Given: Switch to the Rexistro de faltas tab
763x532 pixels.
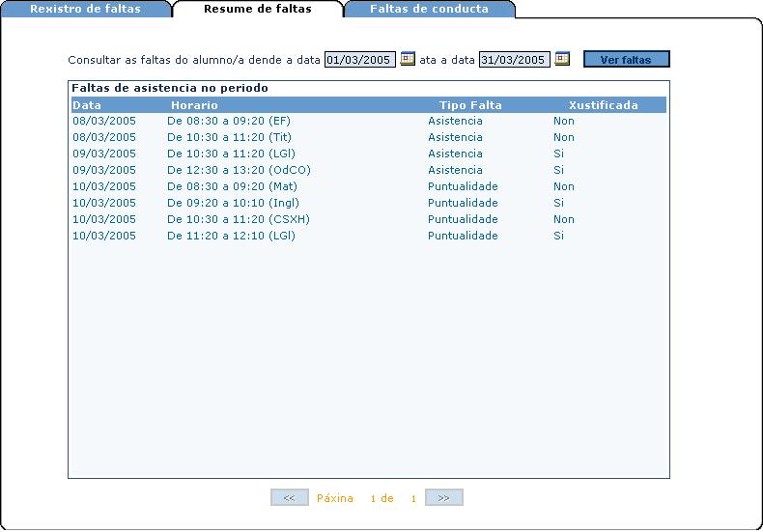Looking at the screenshot, I should [x=85, y=10].
